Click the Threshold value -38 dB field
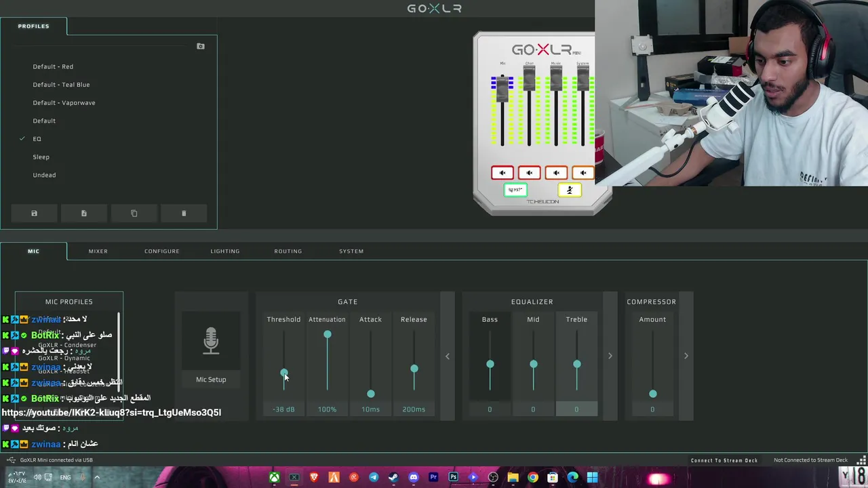The height and width of the screenshot is (488, 868). [x=283, y=409]
